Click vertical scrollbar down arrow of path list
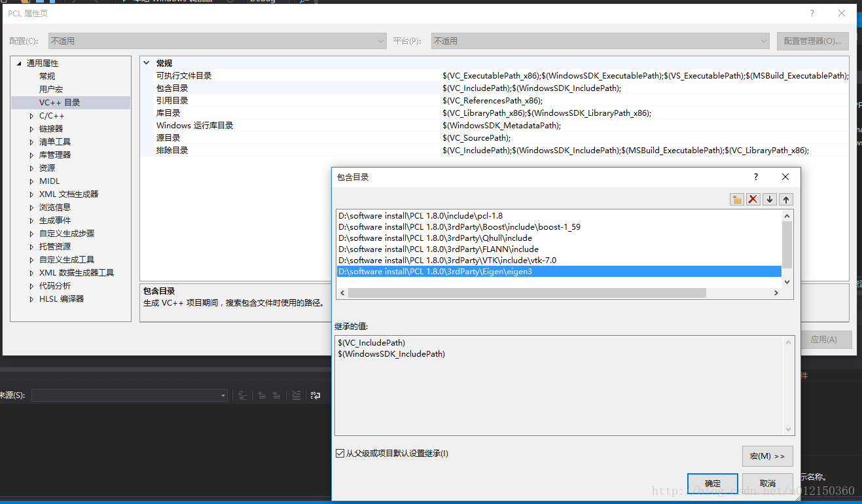This screenshot has width=862, height=504. point(787,282)
